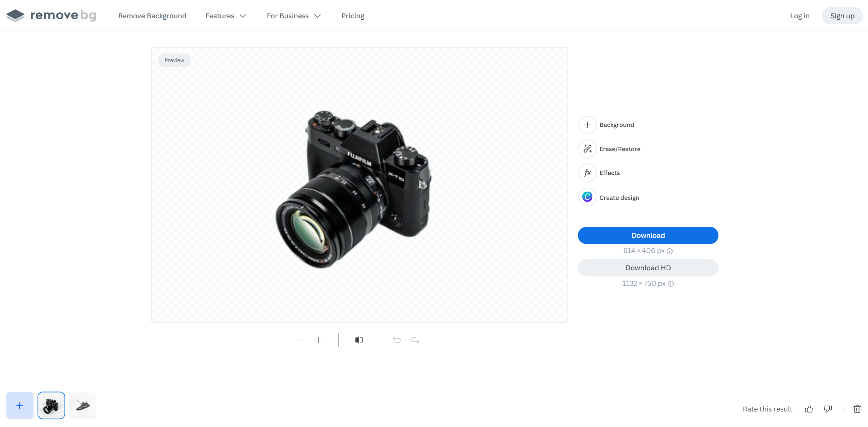Click the compare before/after icon
This screenshot has width=868, height=427.
coord(359,340)
